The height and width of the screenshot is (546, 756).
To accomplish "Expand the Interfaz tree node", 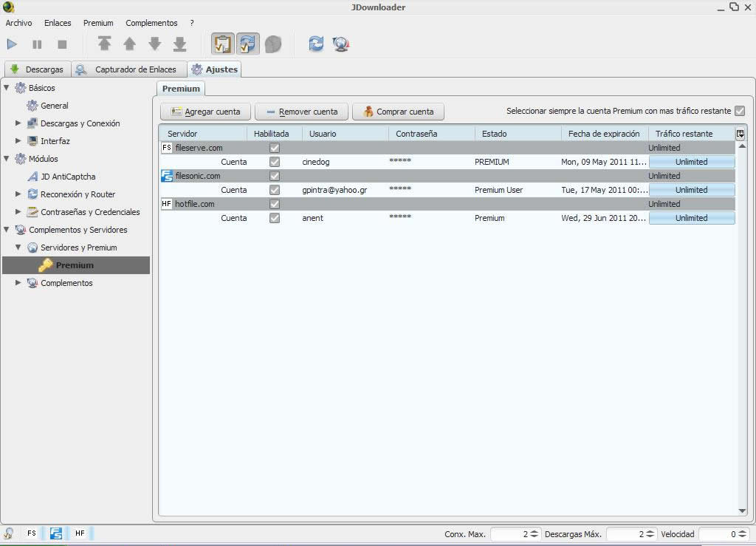I will pos(18,141).
